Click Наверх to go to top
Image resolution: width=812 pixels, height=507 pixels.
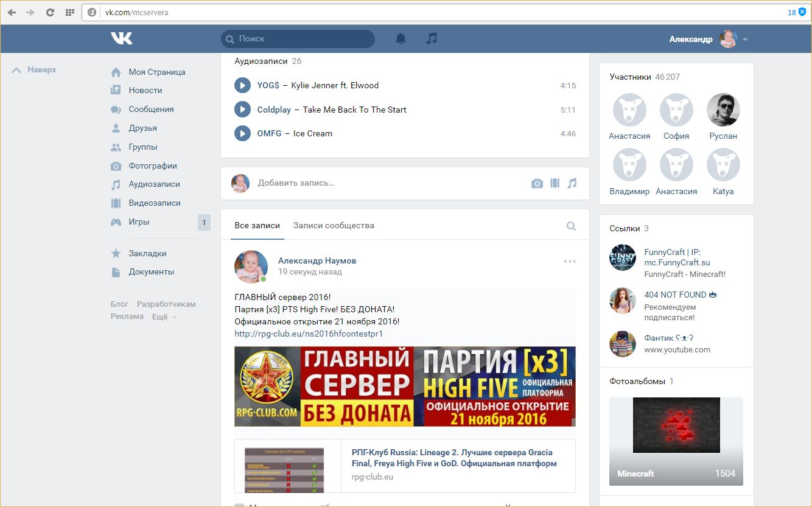(x=35, y=70)
